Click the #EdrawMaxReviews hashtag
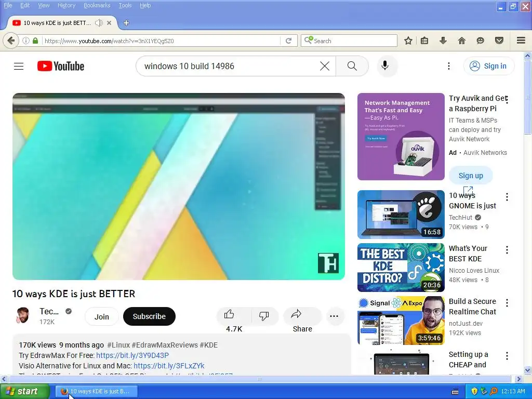 click(165, 345)
